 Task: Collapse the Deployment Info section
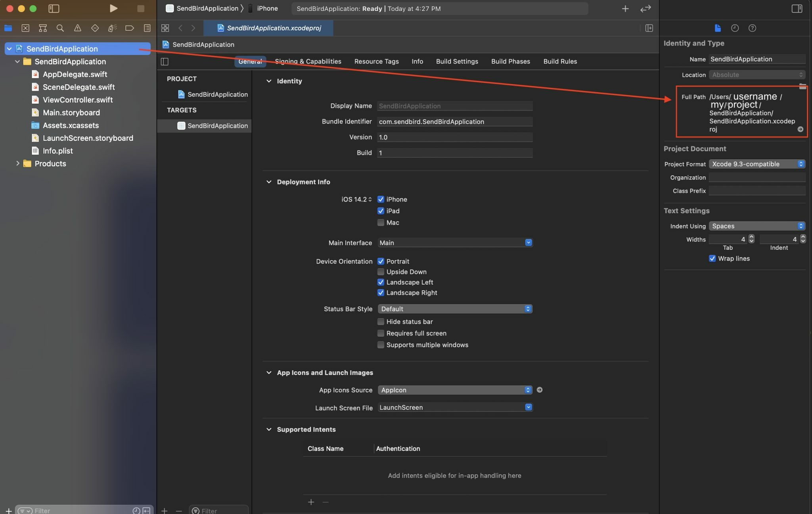pos(269,182)
